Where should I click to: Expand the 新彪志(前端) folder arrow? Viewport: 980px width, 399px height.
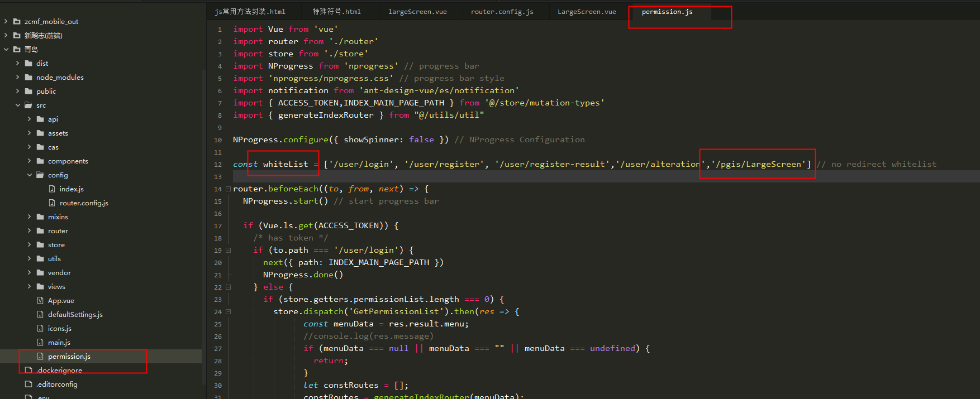coord(6,35)
